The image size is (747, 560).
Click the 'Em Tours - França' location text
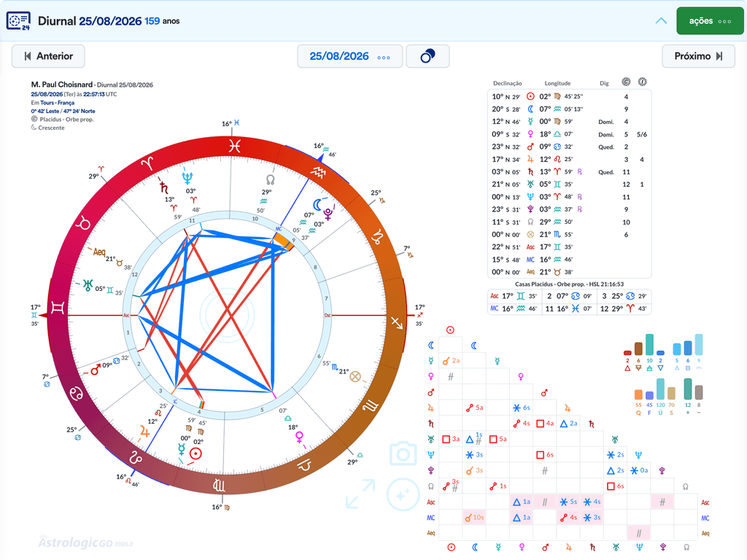[x=53, y=102]
